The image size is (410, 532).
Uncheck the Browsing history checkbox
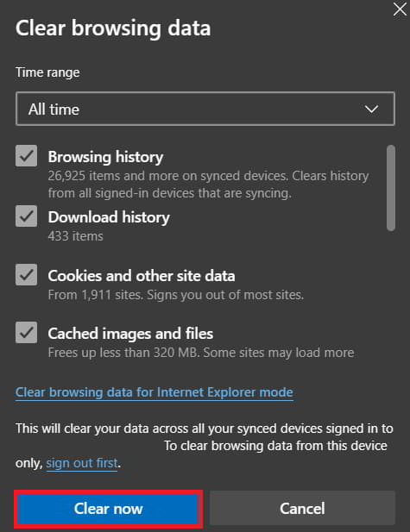pos(26,156)
